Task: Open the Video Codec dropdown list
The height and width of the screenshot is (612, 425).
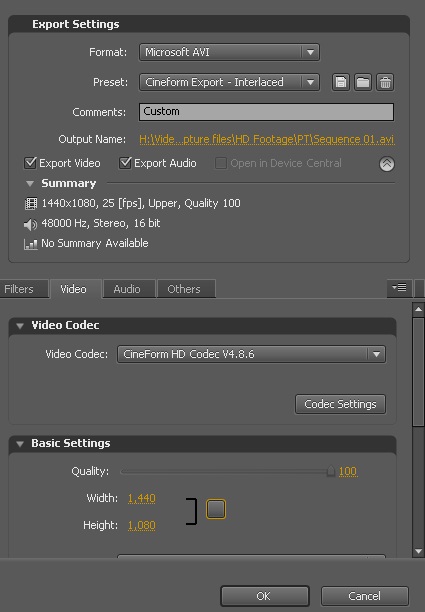Action: click(251, 354)
